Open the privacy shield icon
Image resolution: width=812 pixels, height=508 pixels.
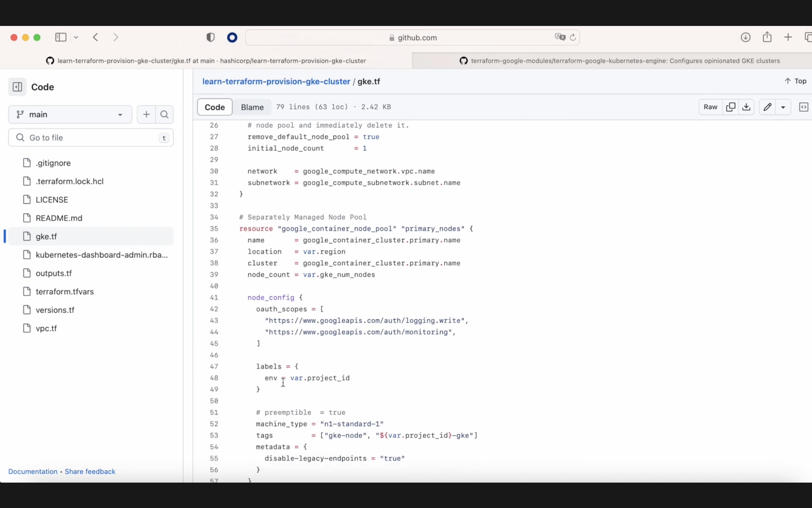[x=210, y=37]
